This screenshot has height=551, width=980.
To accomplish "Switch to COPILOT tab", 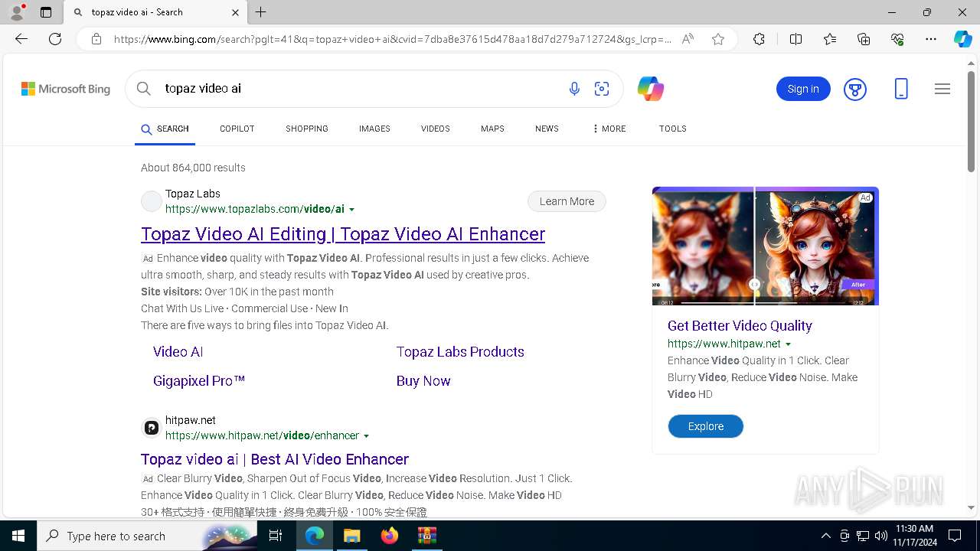I will [237, 129].
